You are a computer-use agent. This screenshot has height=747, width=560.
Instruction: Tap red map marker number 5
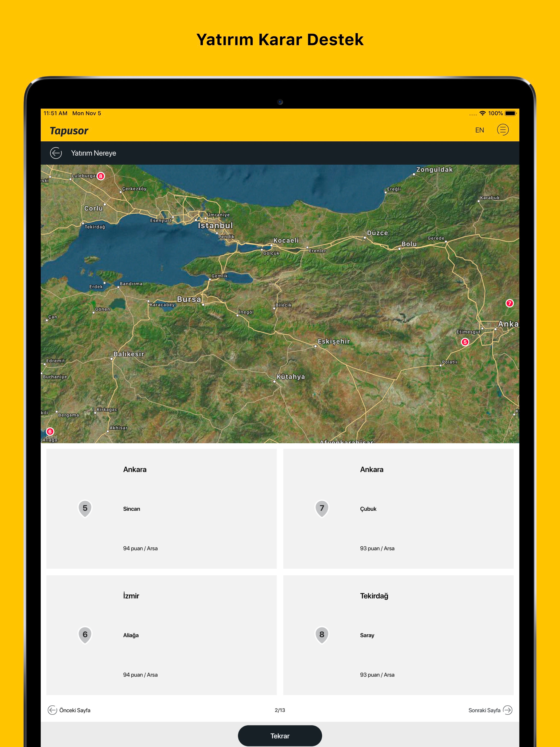[465, 342]
